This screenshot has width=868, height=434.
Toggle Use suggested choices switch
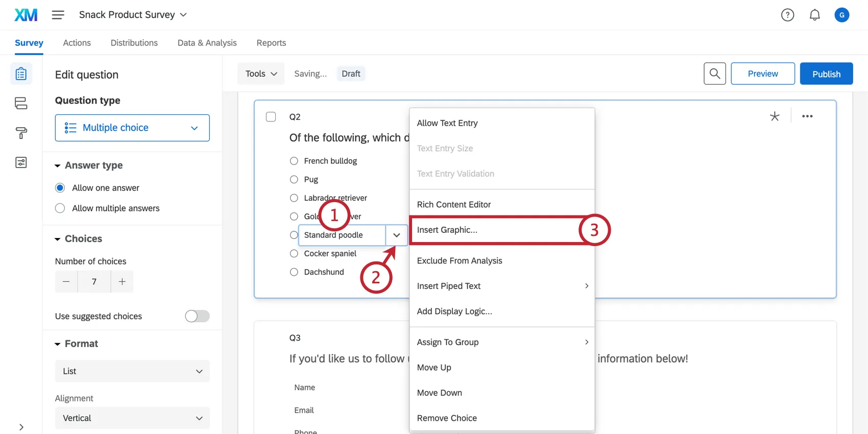197,316
